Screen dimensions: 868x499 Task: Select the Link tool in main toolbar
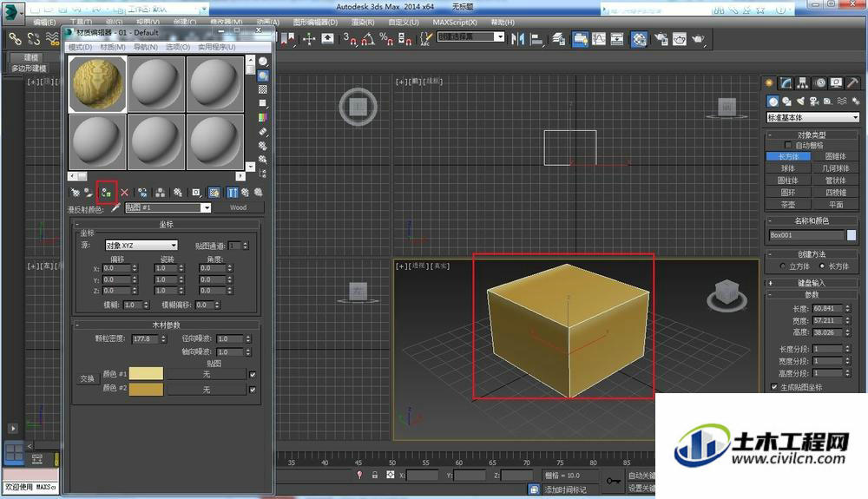tap(15, 39)
